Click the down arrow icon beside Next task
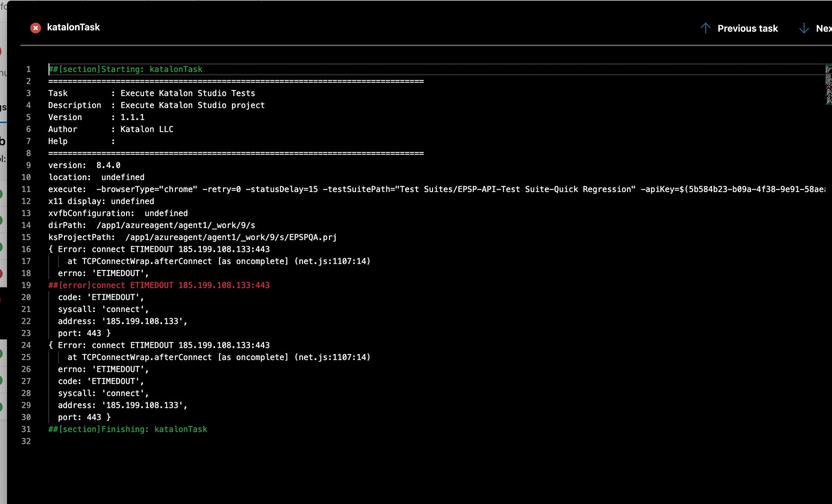 tap(804, 28)
